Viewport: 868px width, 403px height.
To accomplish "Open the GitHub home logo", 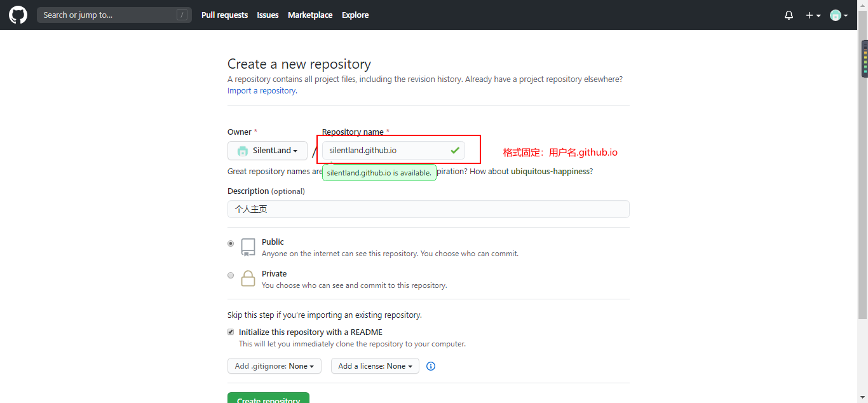I will (18, 15).
